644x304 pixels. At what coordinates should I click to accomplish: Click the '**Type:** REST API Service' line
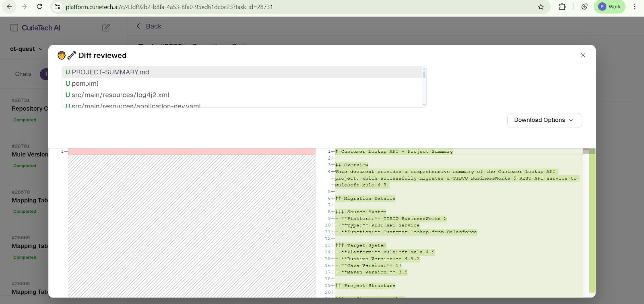378,225
